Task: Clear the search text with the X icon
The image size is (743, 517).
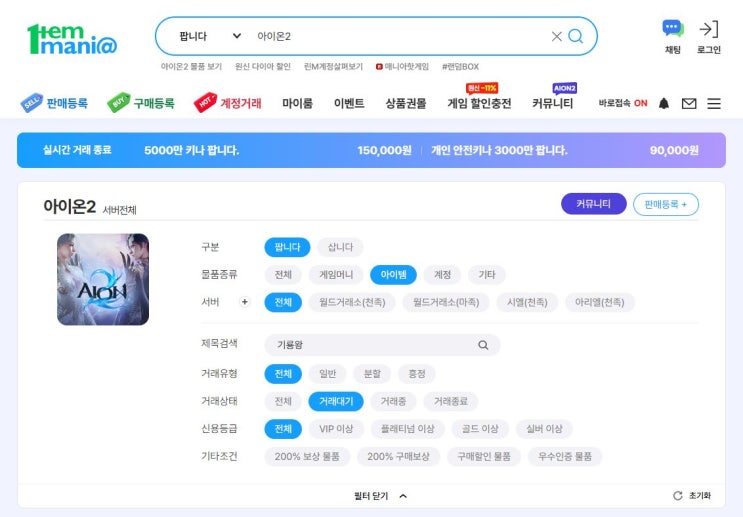Action: point(556,36)
